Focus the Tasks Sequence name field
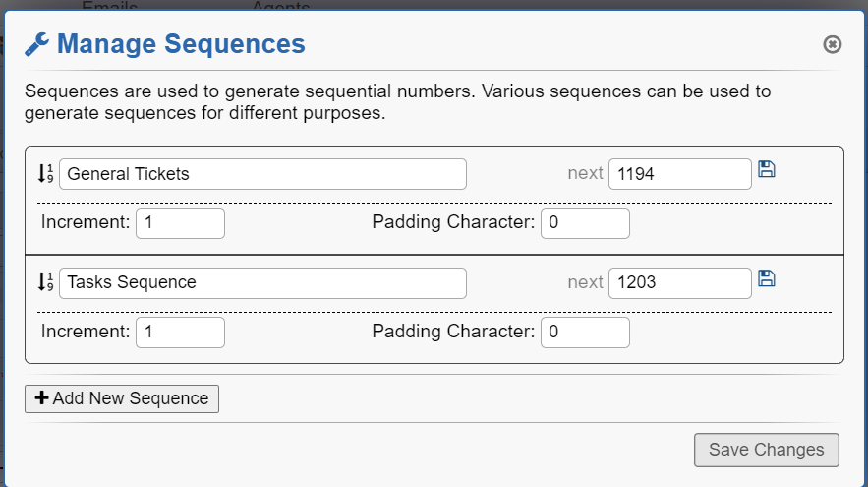The image size is (868, 487). (262, 283)
